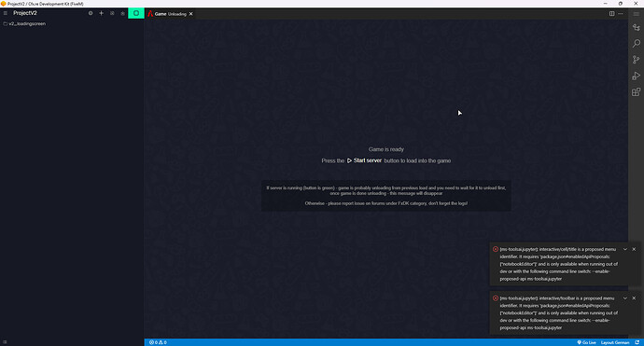Viewport: 644px width, 346px height.
Task: Open project settings gear icon
Action: coord(91,13)
